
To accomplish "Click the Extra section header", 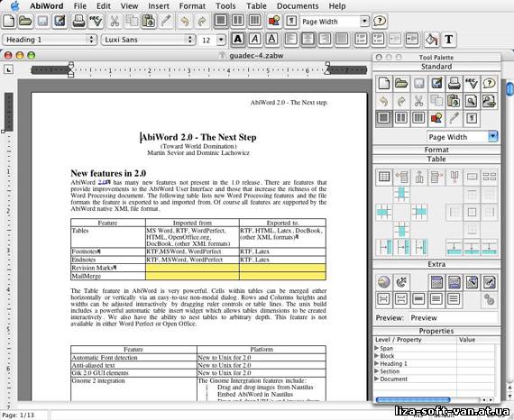I will [x=436, y=264].
